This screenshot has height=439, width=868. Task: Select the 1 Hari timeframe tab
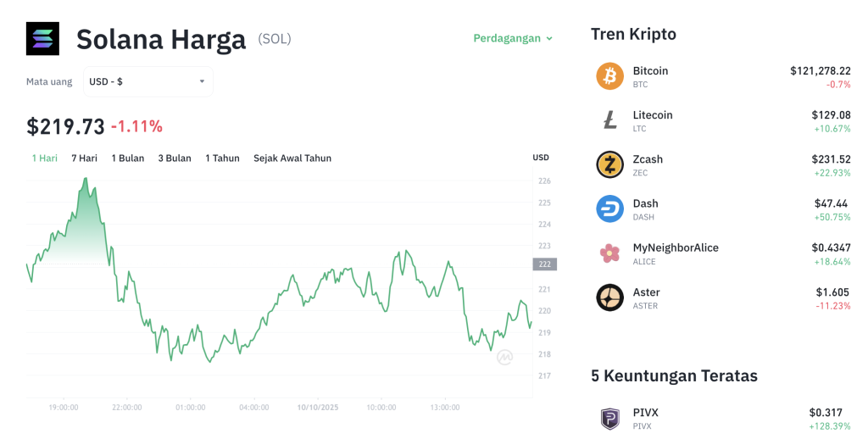[45, 158]
